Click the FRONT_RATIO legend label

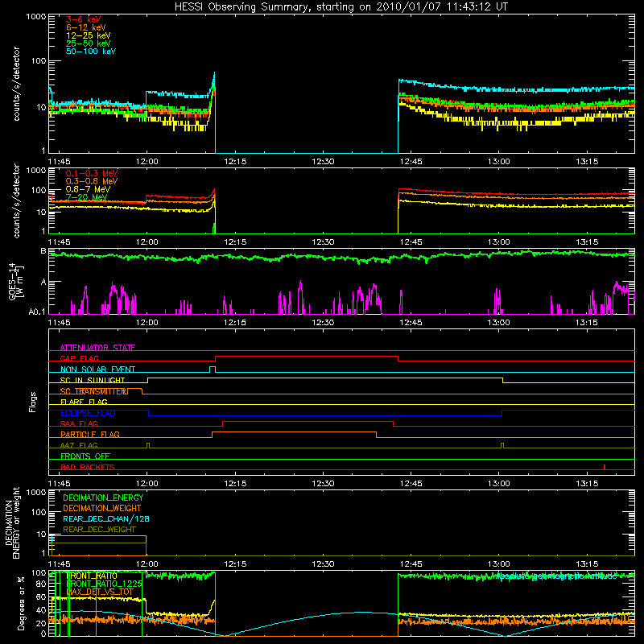[92, 576]
